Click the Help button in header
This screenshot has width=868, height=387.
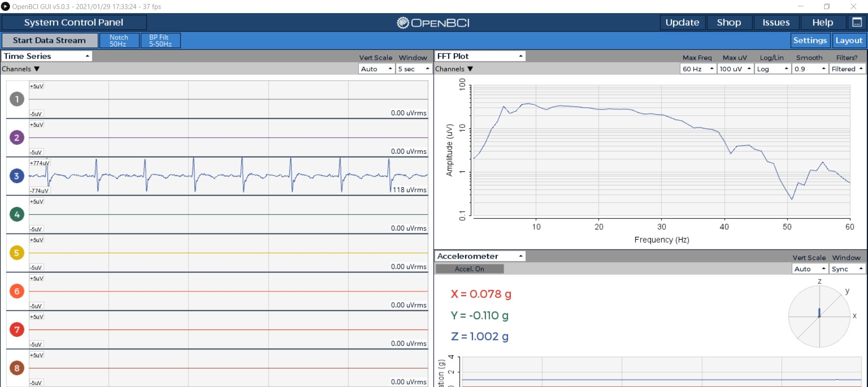823,22
